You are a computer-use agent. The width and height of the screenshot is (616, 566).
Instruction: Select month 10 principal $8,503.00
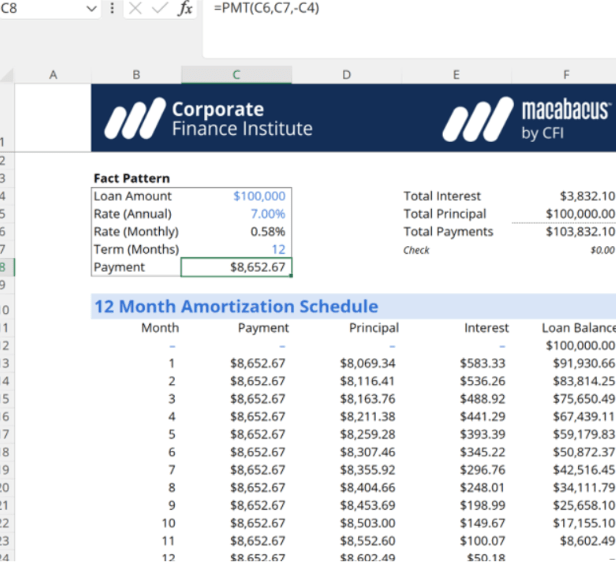coord(368,523)
